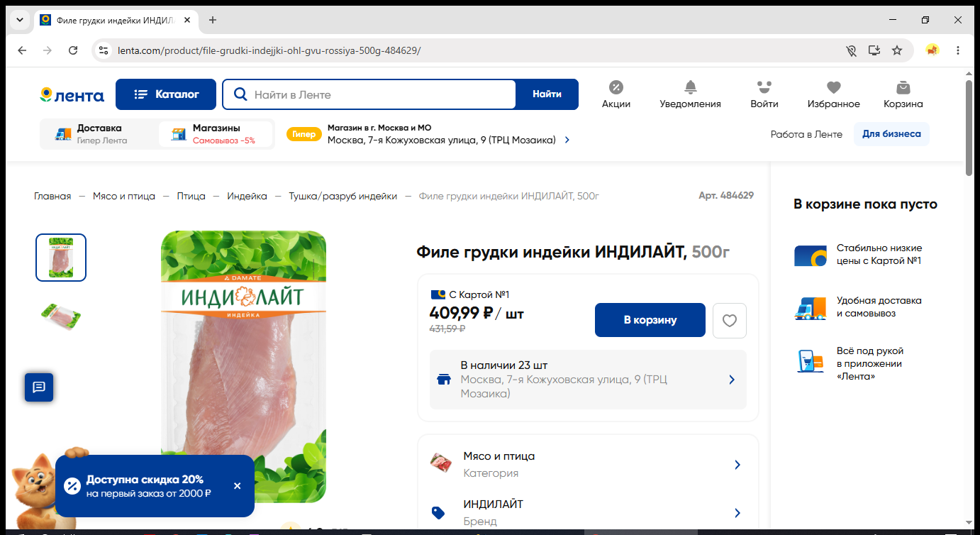Open the Корзина cart icon

click(903, 94)
